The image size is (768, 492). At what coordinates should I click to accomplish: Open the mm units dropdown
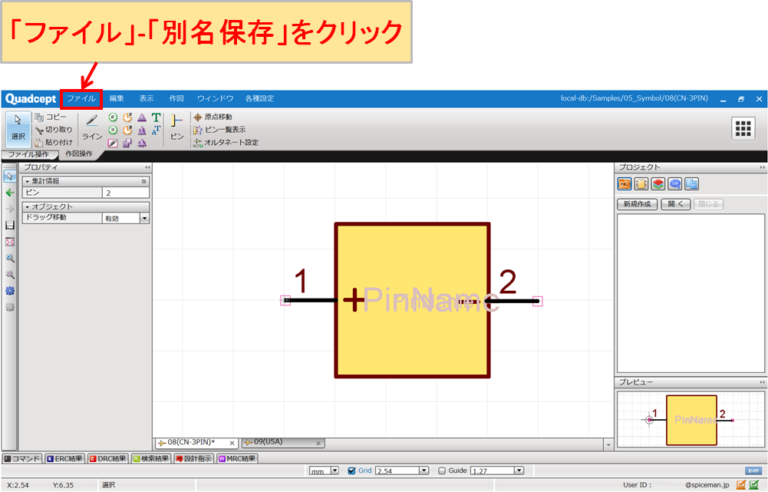(x=334, y=470)
